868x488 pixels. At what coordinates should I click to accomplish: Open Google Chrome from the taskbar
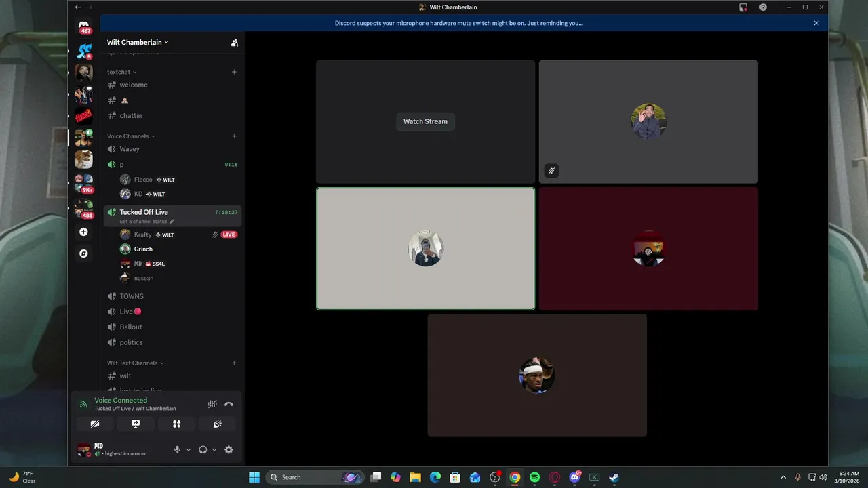pos(515,477)
